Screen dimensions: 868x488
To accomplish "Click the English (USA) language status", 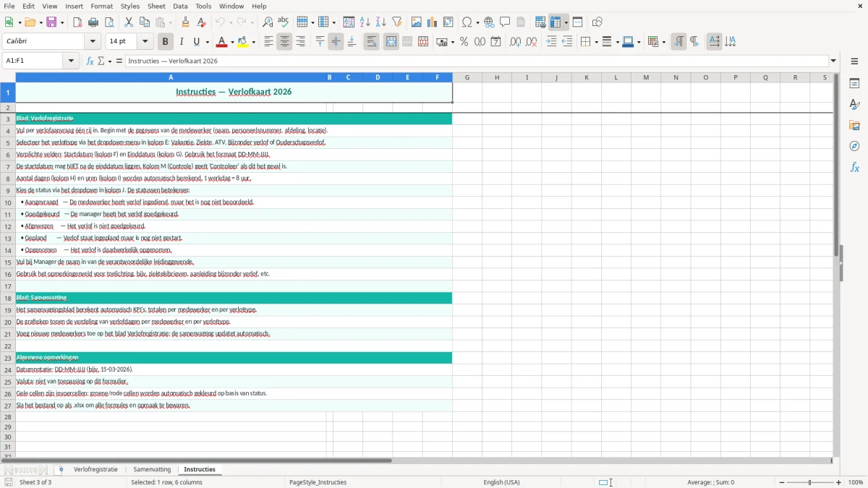I will [501, 482].
